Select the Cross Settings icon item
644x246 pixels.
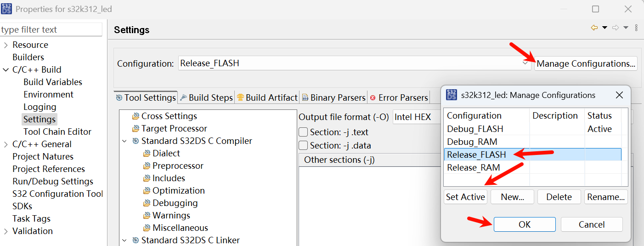[136, 116]
